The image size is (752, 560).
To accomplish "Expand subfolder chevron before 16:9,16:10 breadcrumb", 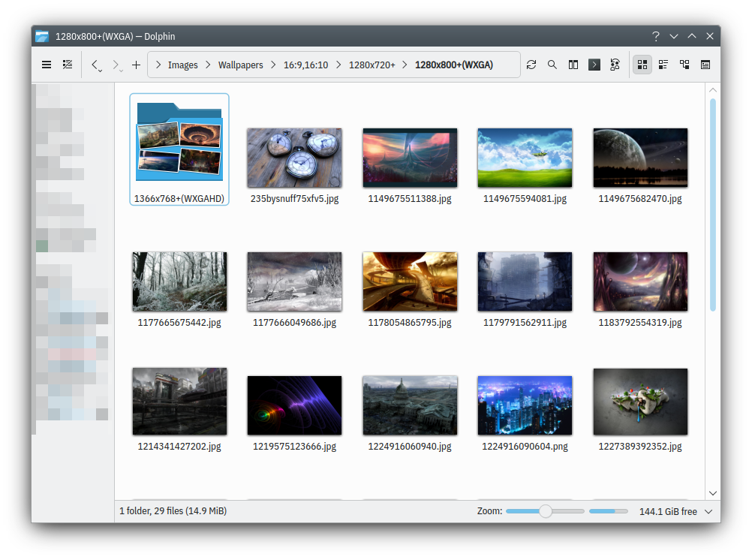I will [x=273, y=65].
